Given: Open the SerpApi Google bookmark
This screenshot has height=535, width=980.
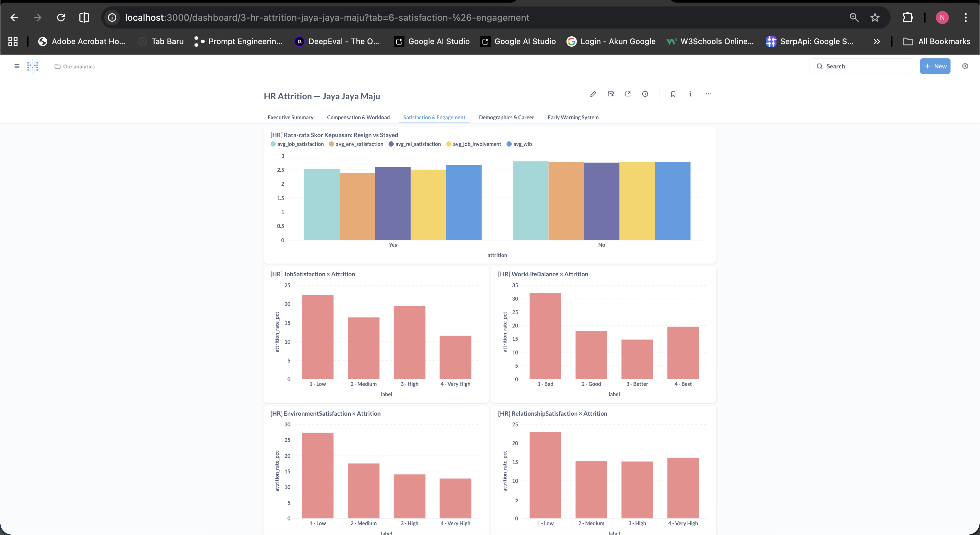Looking at the screenshot, I should (810, 42).
